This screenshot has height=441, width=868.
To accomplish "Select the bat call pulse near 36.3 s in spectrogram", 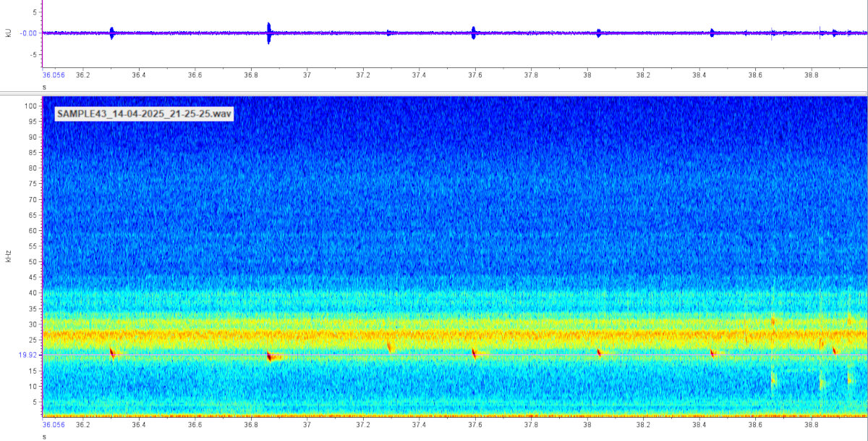I will (x=112, y=353).
